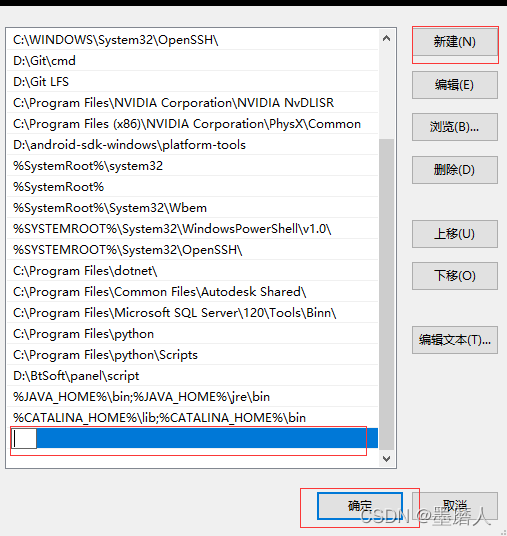Select the Autodesk Shared path entry
Screen dimensions: 507x536
[192, 292]
